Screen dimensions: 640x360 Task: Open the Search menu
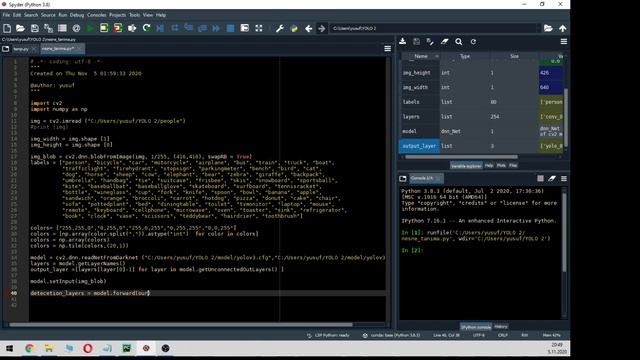pyautogui.click(x=31, y=15)
